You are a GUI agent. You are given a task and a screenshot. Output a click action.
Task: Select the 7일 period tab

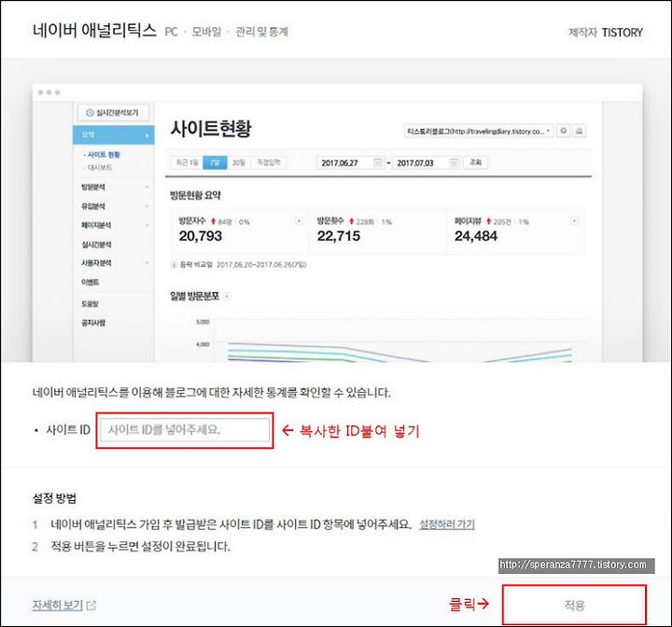coord(215,163)
